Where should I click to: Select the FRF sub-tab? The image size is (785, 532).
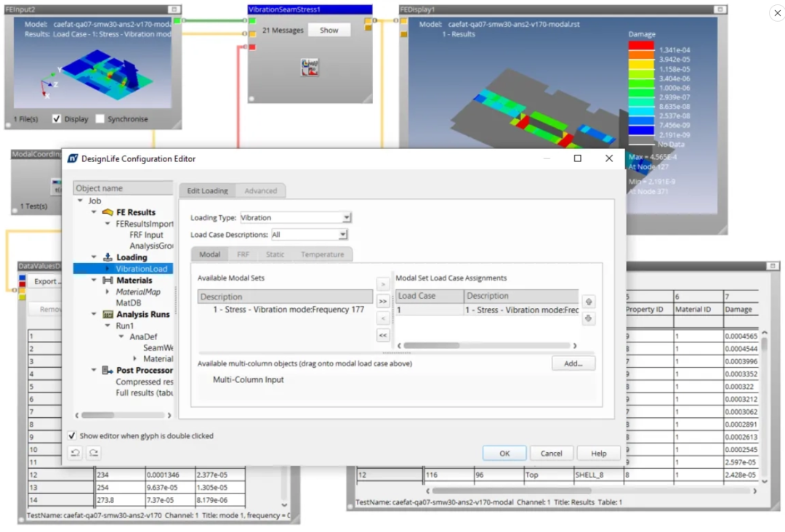pyautogui.click(x=243, y=254)
